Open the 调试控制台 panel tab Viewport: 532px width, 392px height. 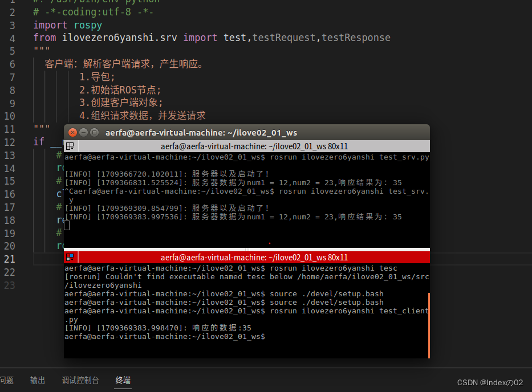point(80,380)
